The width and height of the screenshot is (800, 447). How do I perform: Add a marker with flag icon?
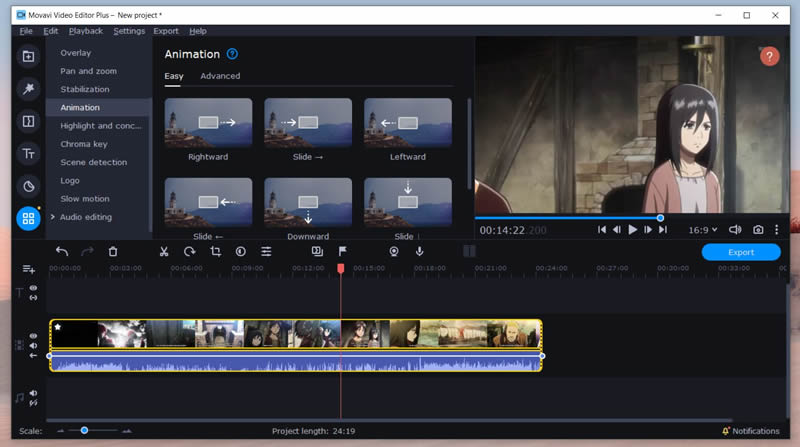coord(342,251)
